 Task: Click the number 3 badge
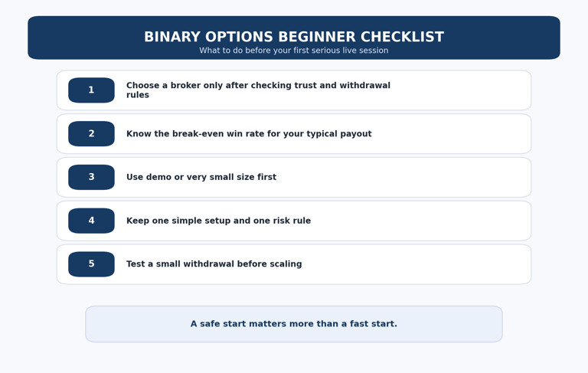pyautogui.click(x=91, y=177)
